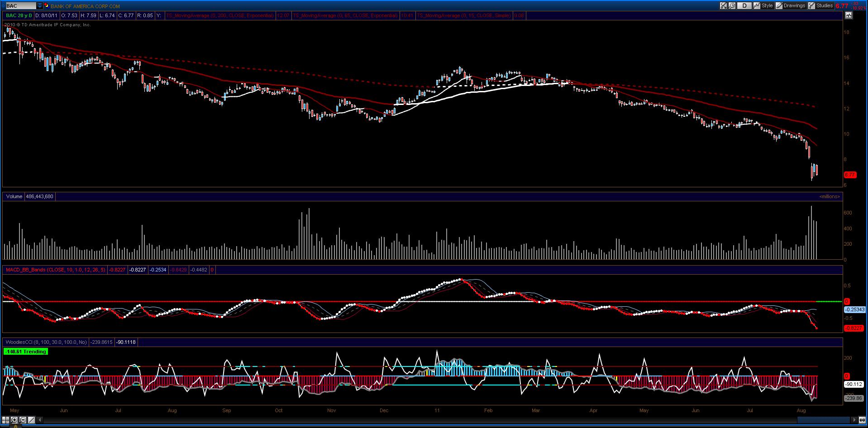Click the quick study flask icon

[x=723, y=5]
